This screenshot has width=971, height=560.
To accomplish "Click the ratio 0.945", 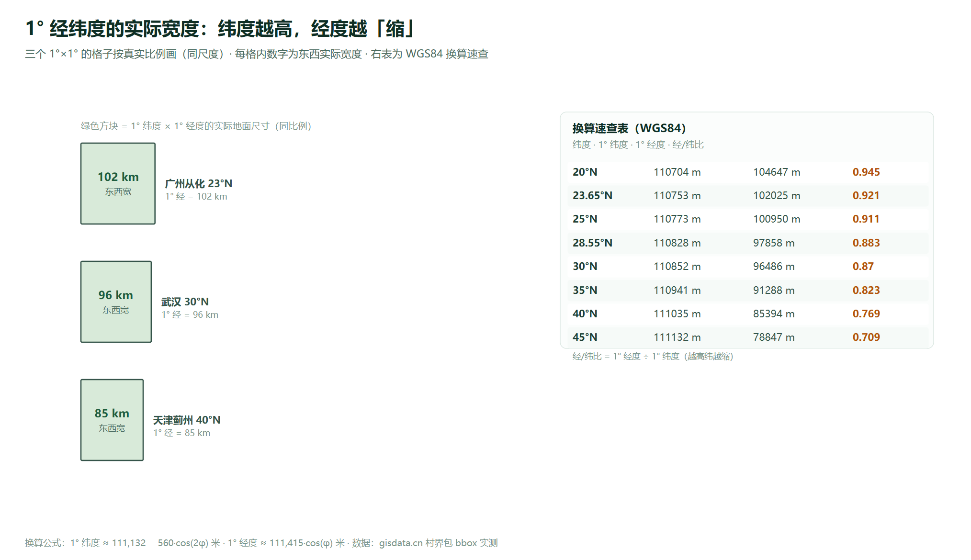I will 866,172.
